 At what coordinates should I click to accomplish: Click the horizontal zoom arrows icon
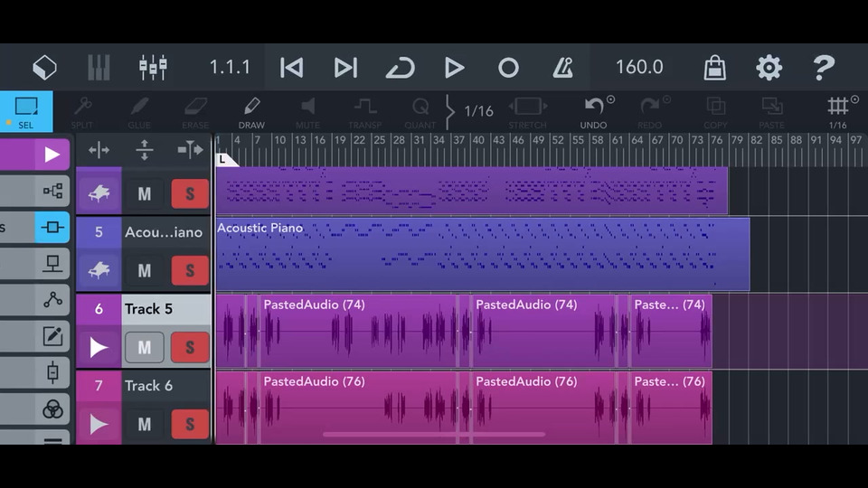[99, 150]
